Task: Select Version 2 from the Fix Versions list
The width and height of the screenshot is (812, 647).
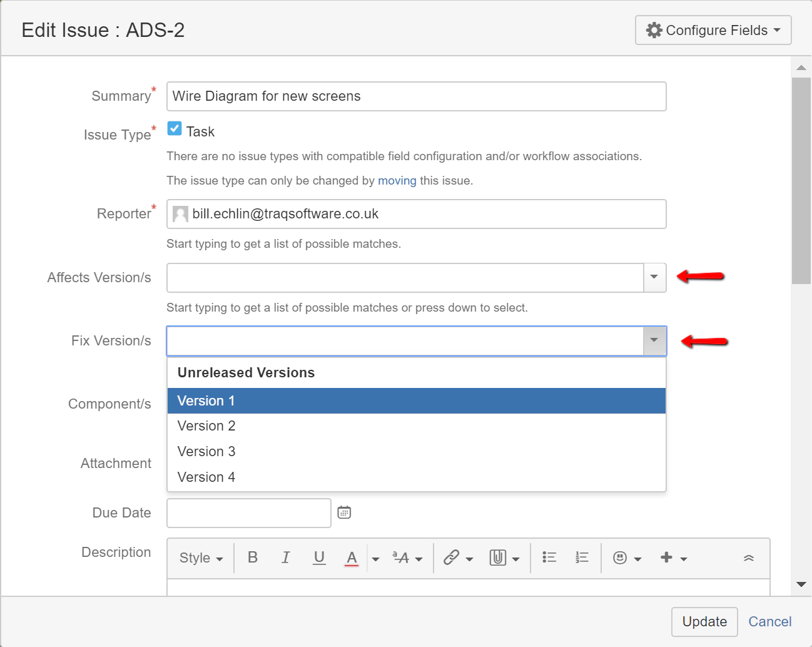Action: tap(206, 425)
